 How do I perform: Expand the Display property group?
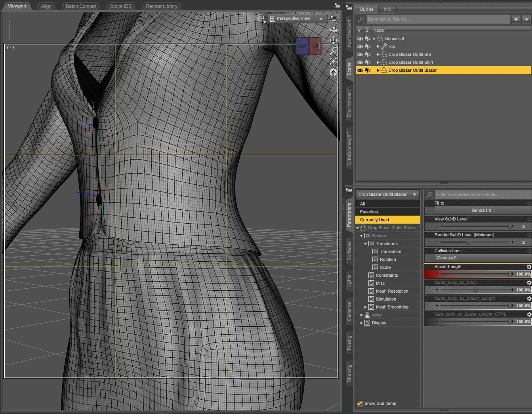pyautogui.click(x=362, y=323)
